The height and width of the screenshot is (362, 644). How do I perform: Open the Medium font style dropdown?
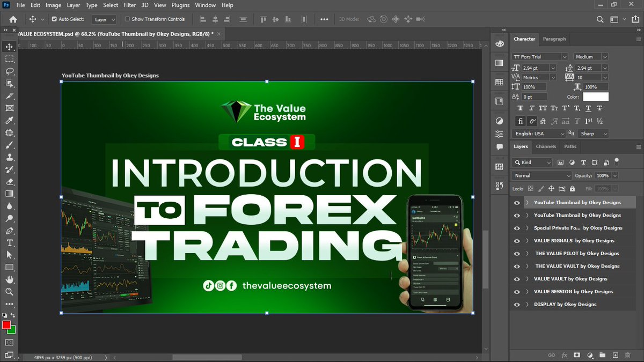click(591, 57)
